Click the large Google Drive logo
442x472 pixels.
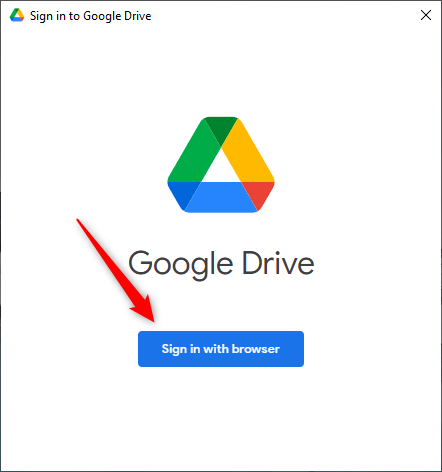[x=221, y=165]
